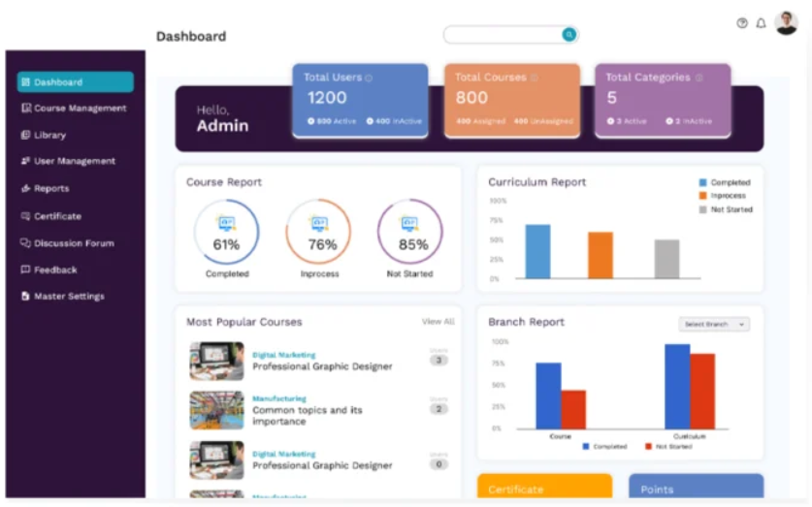
Task: Open the Manufacturing course thumbnail
Action: (x=216, y=410)
